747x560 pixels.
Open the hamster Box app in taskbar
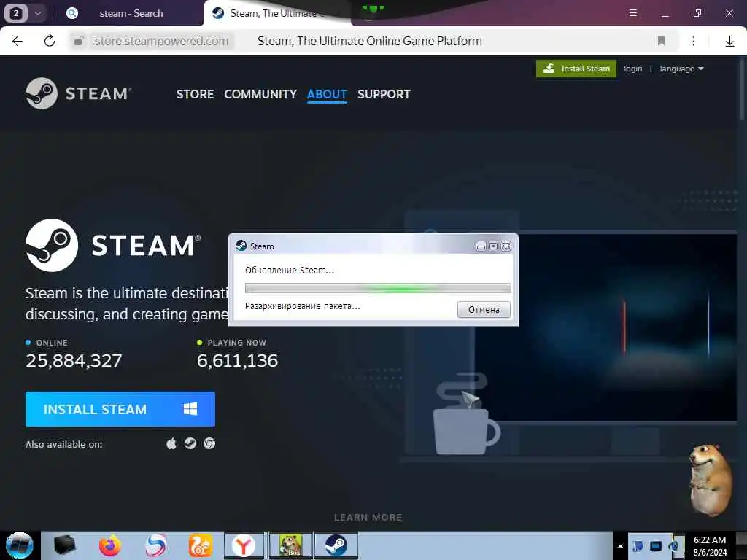click(x=290, y=545)
